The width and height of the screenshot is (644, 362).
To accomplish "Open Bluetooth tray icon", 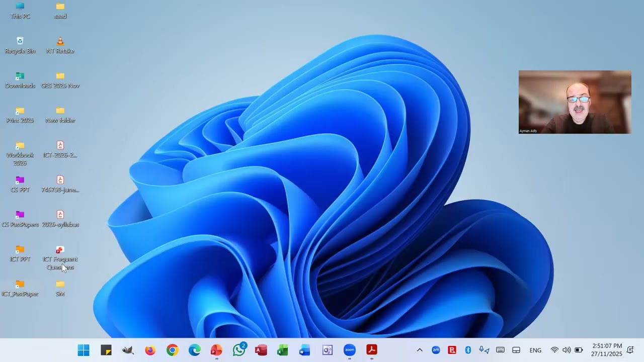I will 468,350.
